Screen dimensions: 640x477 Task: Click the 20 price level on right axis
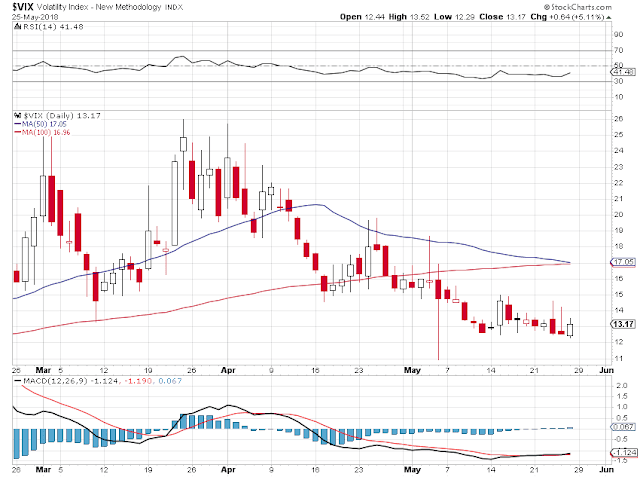tap(618, 215)
